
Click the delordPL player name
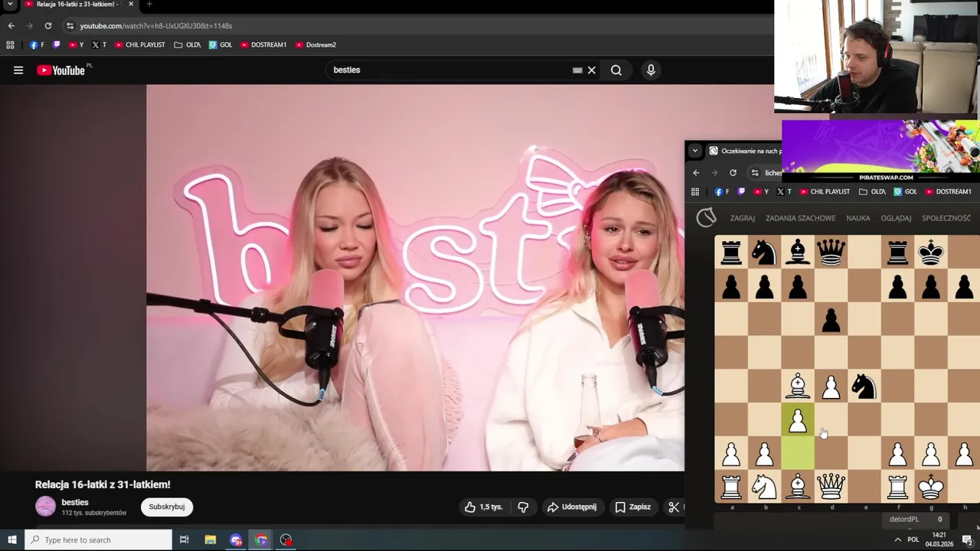point(904,520)
